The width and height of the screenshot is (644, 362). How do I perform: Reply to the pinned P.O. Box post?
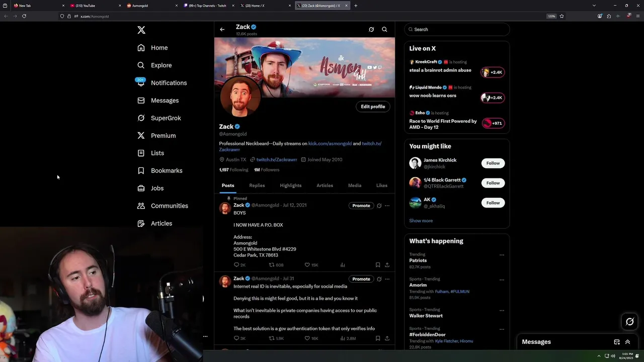[239, 265]
